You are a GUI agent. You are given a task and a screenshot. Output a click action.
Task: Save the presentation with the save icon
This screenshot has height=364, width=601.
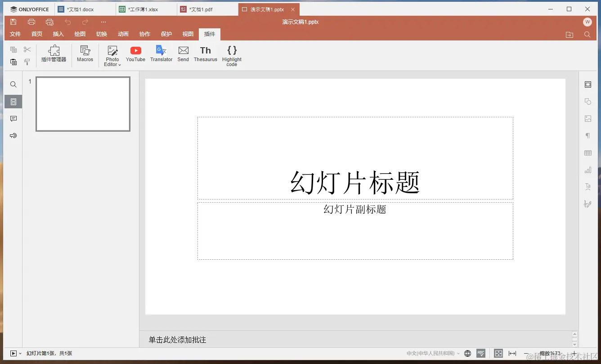tap(13, 22)
